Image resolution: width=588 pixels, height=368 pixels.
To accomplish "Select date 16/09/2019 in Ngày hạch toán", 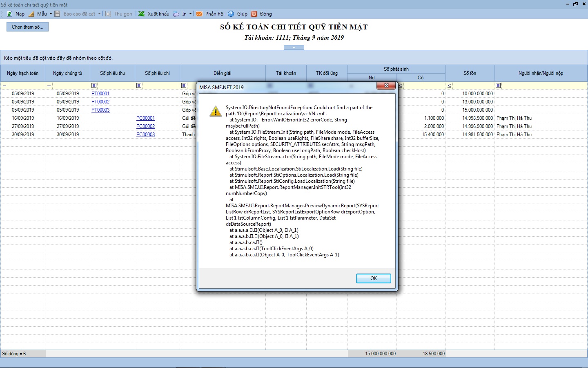I will tap(23, 118).
